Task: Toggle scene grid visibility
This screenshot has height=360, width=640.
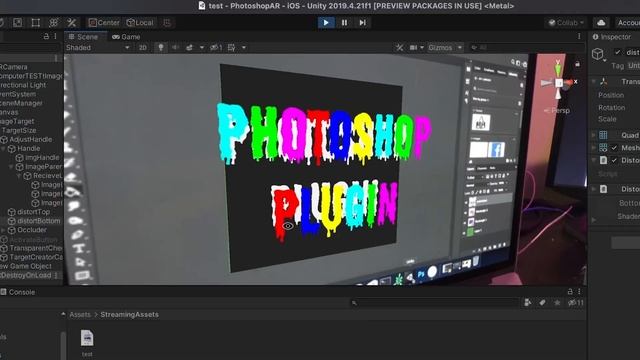Action: pyautogui.click(x=231, y=48)
